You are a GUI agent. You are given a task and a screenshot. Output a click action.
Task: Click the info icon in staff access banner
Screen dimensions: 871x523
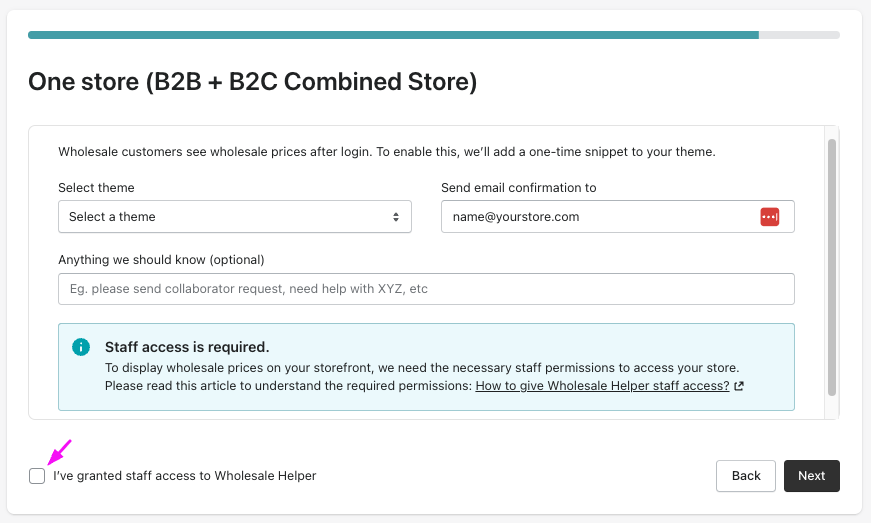tap(81, 347)
